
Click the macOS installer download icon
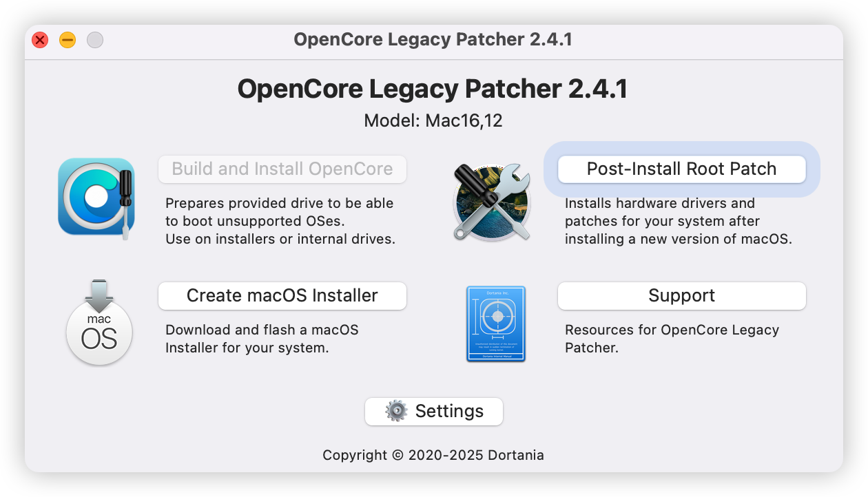coord(99,322)
